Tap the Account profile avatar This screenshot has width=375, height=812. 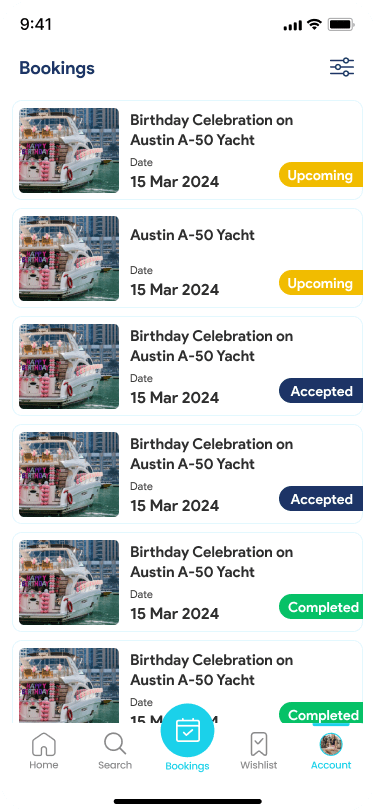[331, 744]
